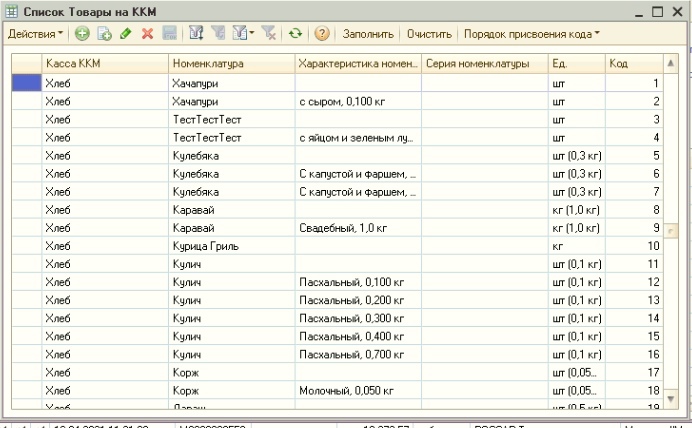Click the red X delete mark icon
This screenshot has width=692, height=428.
(147, 34)
